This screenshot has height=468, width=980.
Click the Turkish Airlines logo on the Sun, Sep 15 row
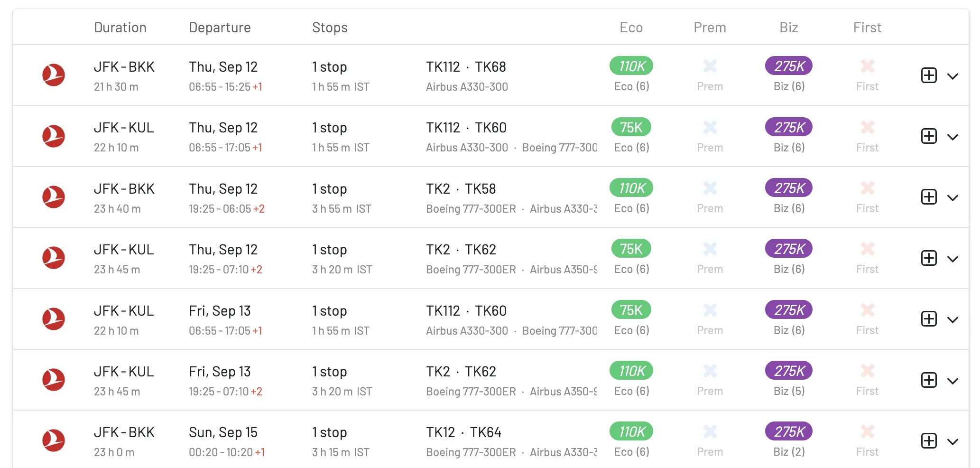(54, 440)
